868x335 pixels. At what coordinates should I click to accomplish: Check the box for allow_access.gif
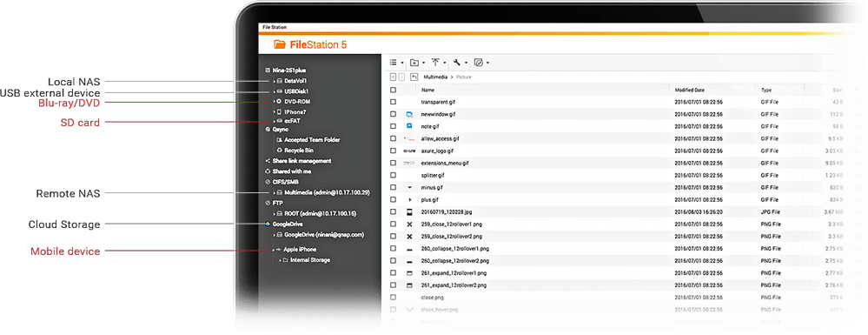pos(393,138)
